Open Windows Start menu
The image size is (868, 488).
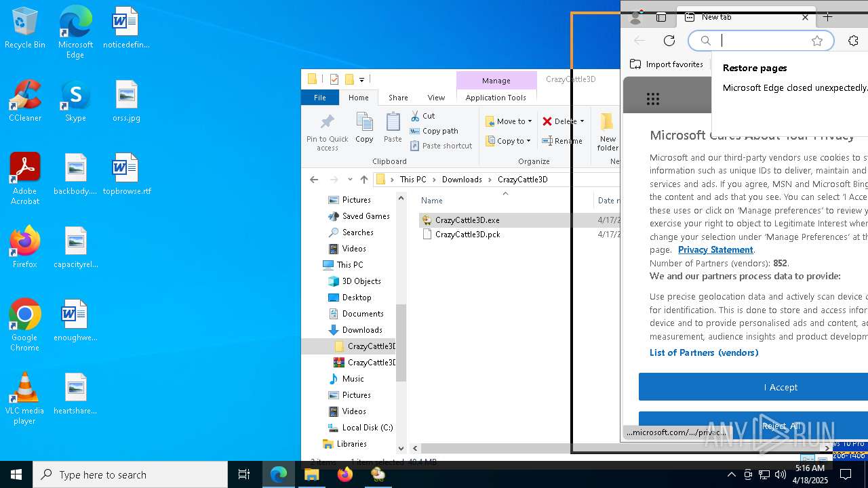(x=16, y=474)
